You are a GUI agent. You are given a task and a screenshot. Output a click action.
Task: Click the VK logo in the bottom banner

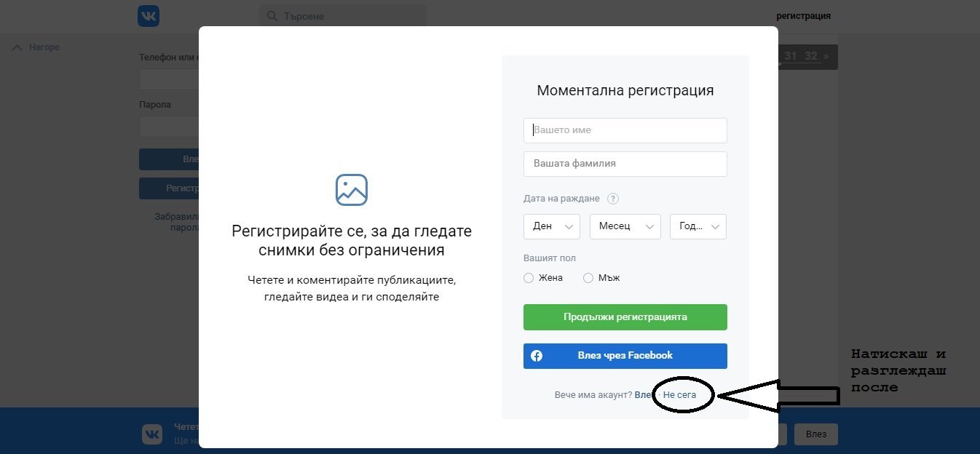pyautogui.click(x=152, y=434)
